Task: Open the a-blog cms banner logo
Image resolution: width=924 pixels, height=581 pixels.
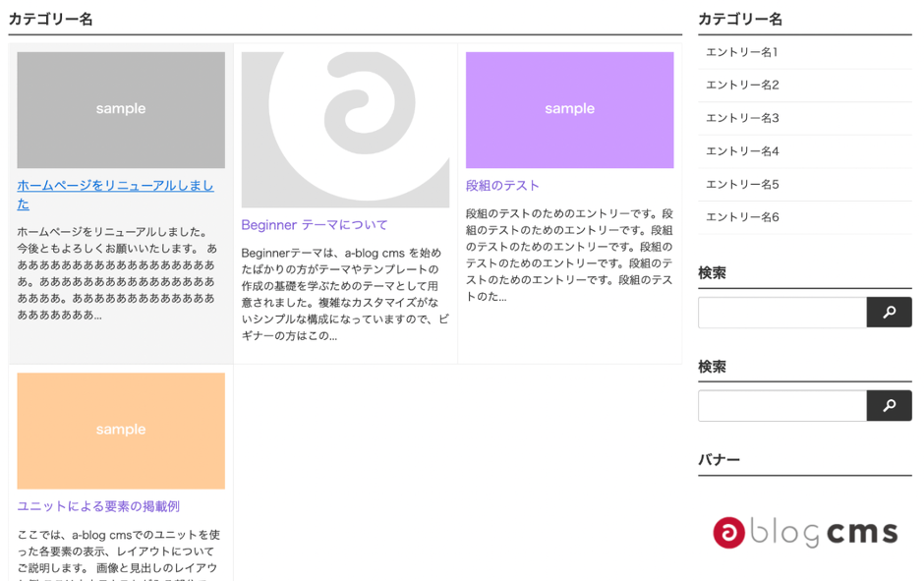Action: tap(804, 532)
